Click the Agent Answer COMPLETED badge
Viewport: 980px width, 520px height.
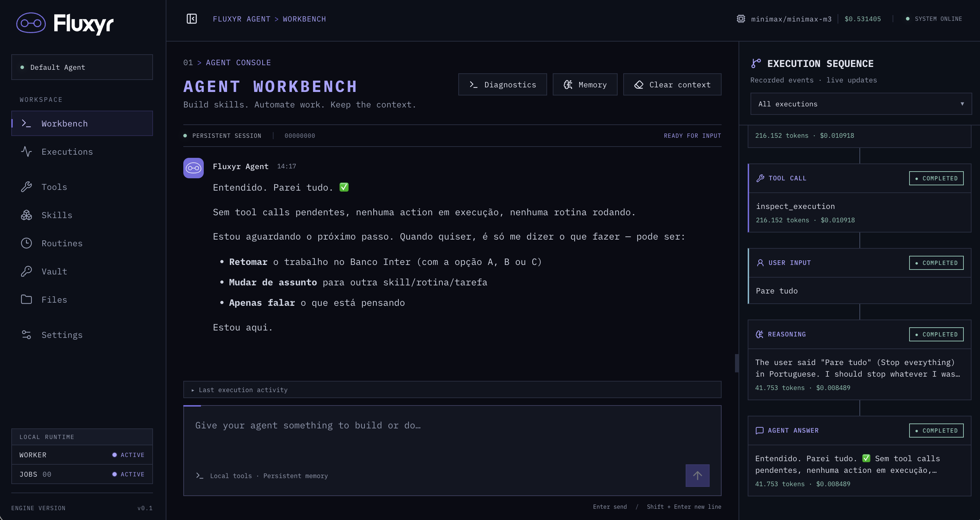pyautogui.click(x=936, y=430)
